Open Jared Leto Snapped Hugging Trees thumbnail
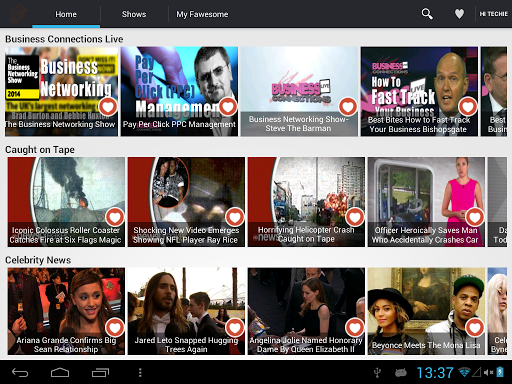 pos(186,311)
